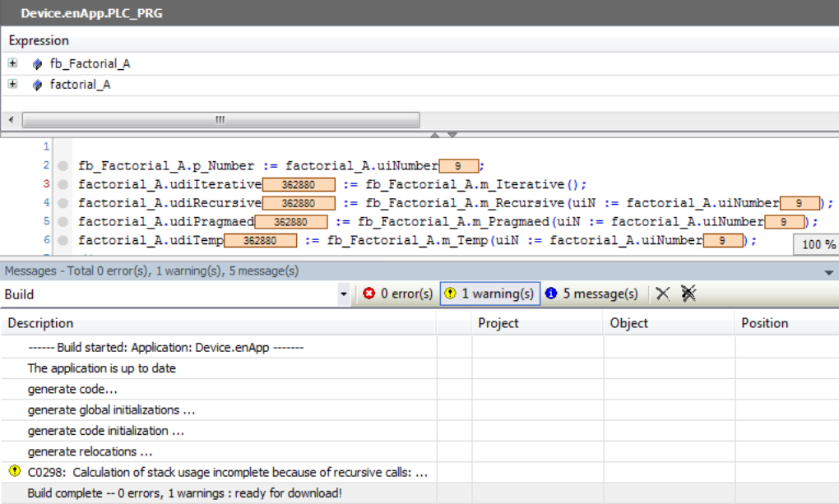Click the variable cube icon beside fb_Factorial_A
Viewport: 839px width, 504px height.
36,63
